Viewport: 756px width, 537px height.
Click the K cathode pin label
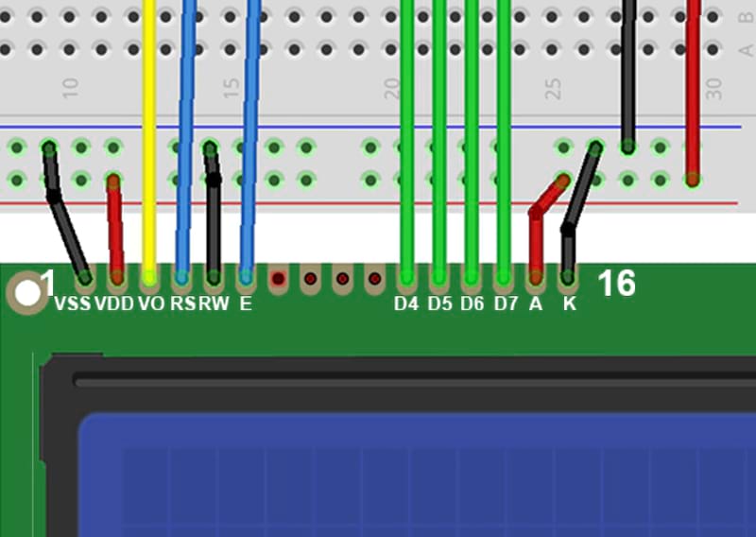(x=570, y=303)
